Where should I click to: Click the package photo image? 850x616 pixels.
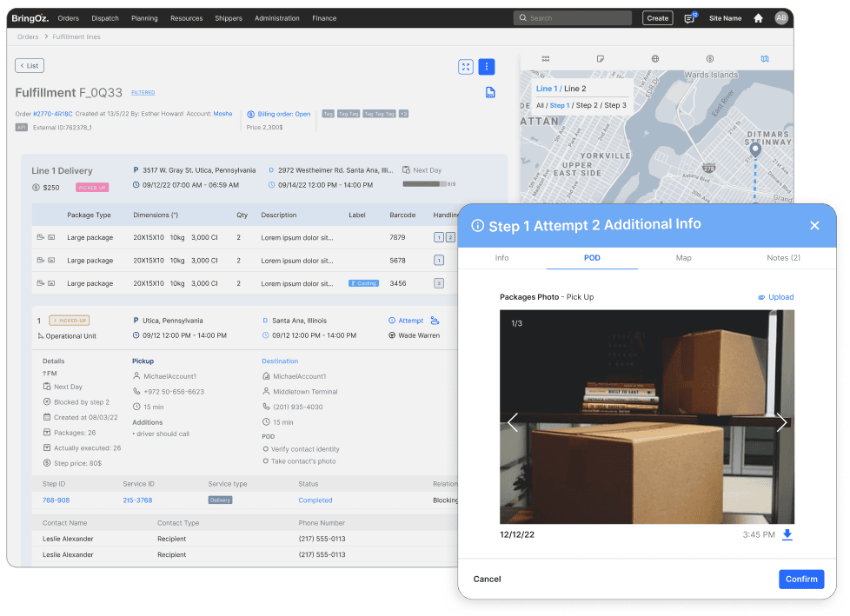coord(647,417)
